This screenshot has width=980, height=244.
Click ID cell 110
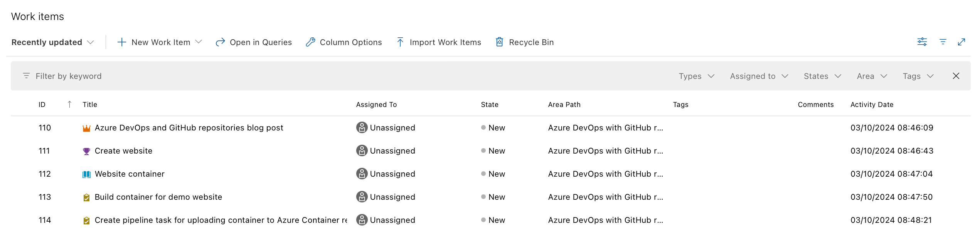coord(45,128)
